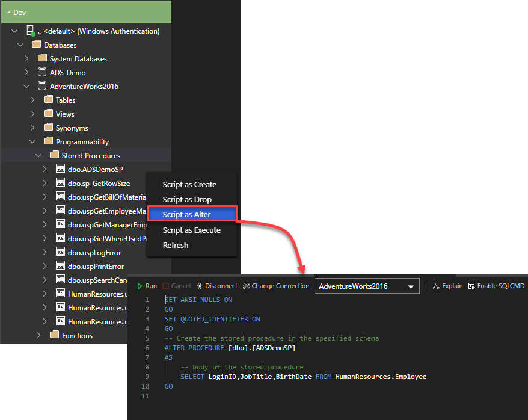Click the Change Connection label
The width and height of the screenshot is (528, 420).
[280, 286]
